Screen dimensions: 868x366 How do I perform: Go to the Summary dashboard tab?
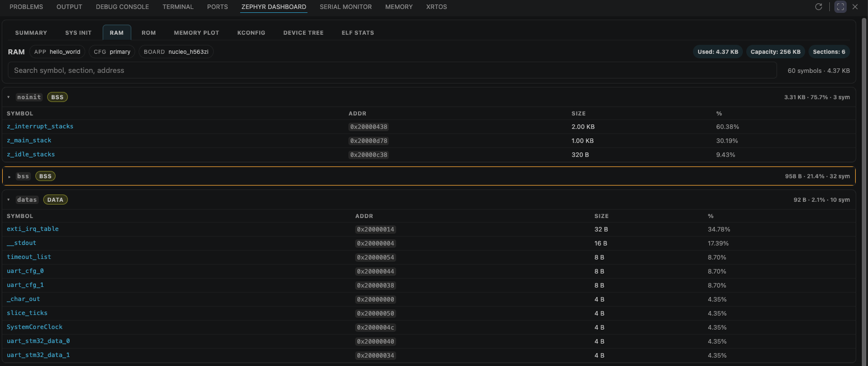point(31,33)
